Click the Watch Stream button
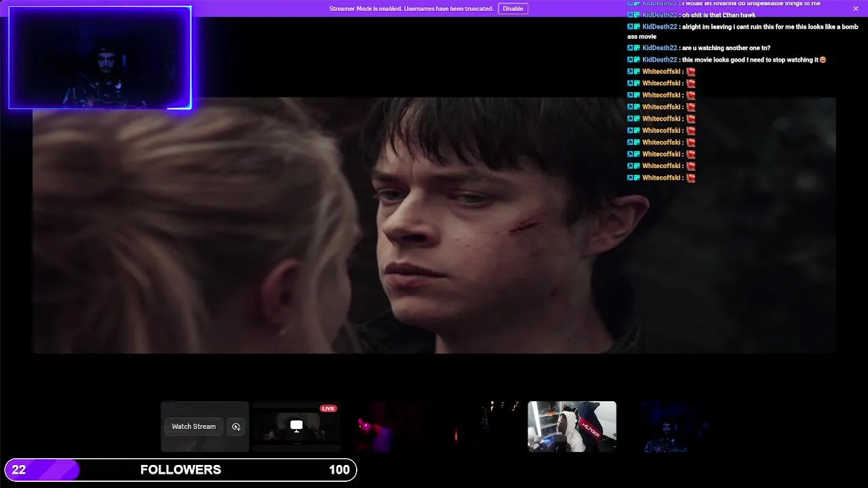 (193, 426)
